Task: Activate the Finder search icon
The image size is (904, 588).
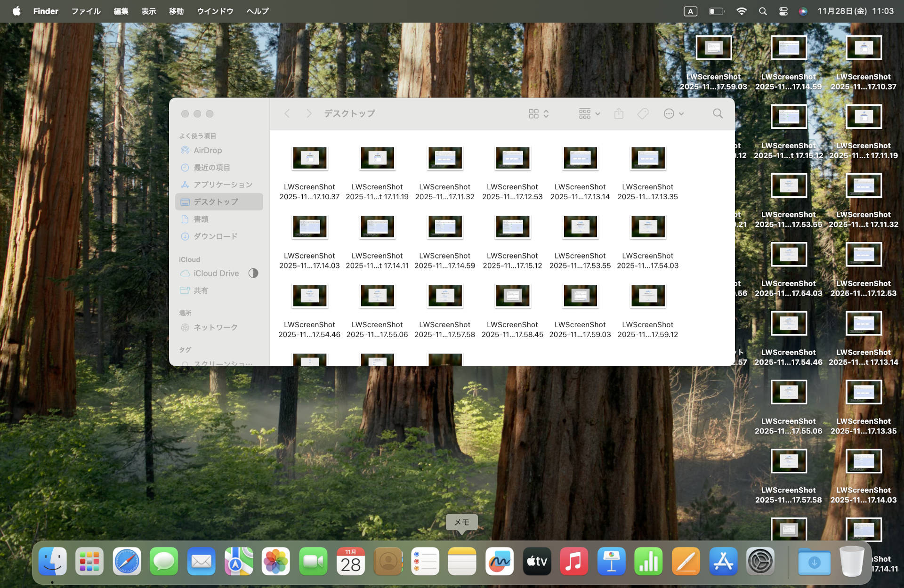Action: click(718, 113)
